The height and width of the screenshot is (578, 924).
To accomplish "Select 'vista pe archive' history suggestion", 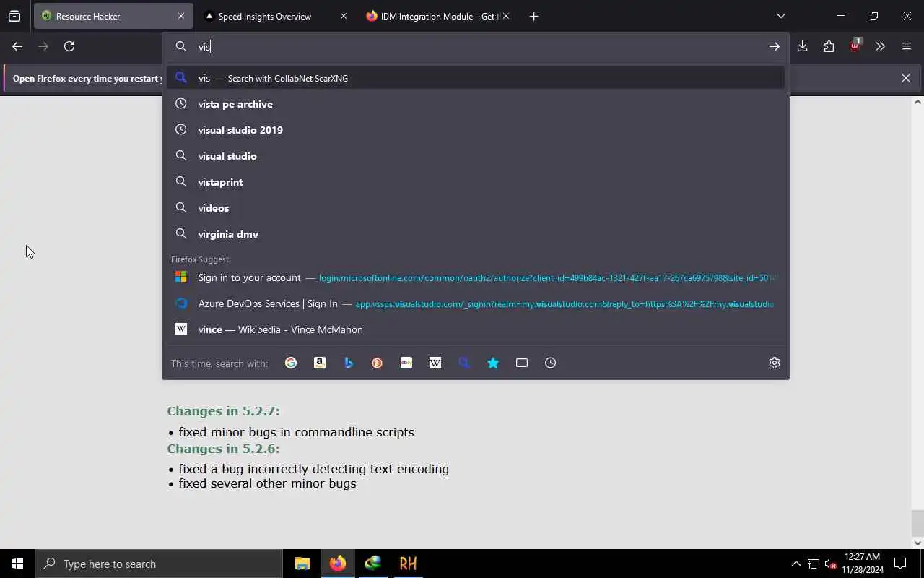I will point(476,104).
